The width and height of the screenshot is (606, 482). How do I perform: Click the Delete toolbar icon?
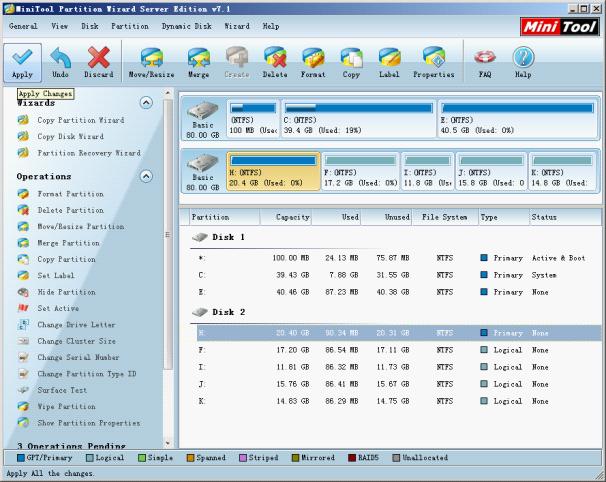click(275, 63)
